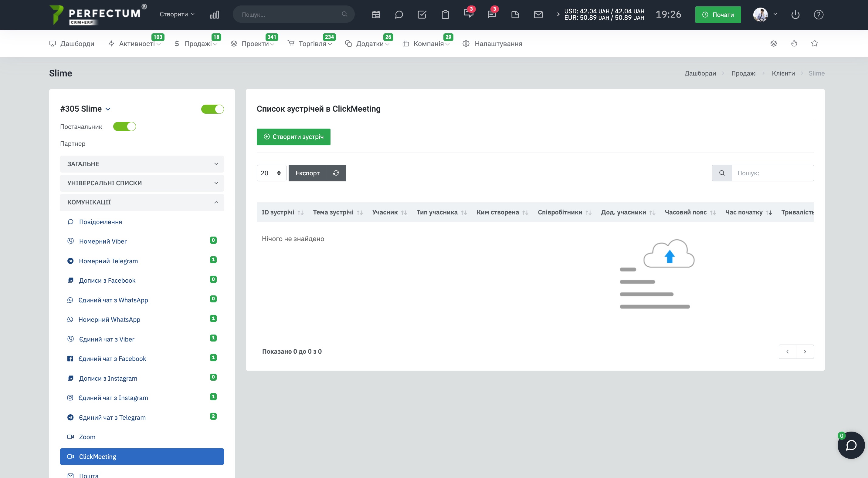Go to previous table page
The height and width of the screenshot is (478, 868).
tap(788, 352)
